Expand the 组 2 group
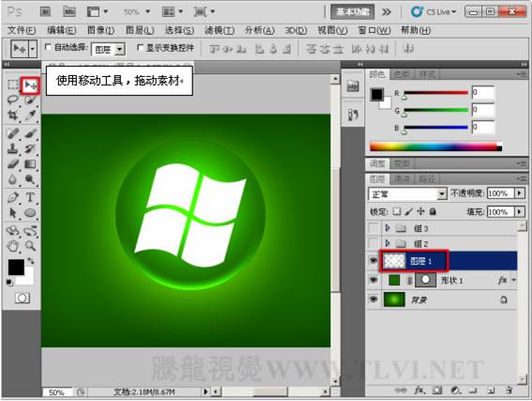This screenshot has width=532, height=401. click(x=388, y=243)
